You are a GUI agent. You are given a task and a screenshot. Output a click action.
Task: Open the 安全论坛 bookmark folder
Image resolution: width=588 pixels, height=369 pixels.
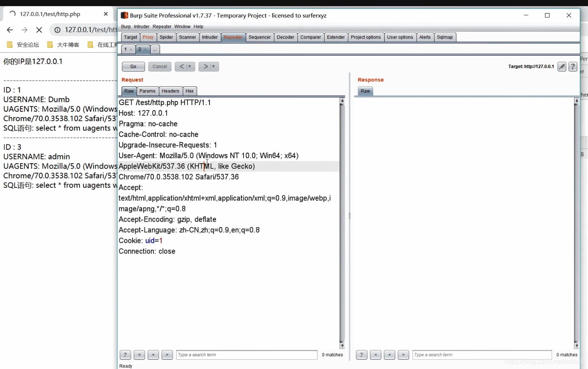click(23, 45)
